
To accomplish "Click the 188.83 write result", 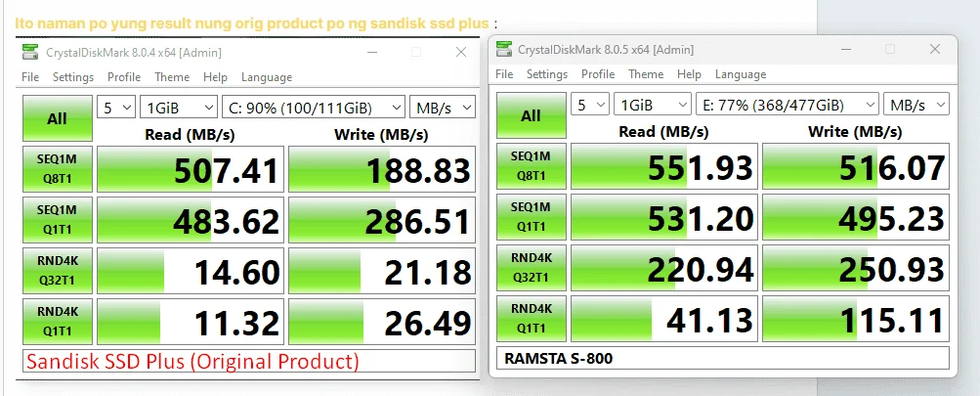I will click(x=382, y=169).
